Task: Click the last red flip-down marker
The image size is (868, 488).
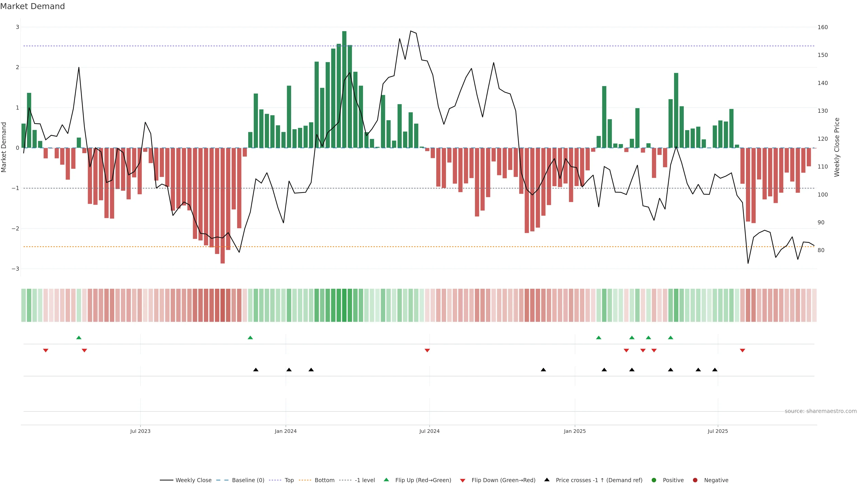Action: coord(742,351)
